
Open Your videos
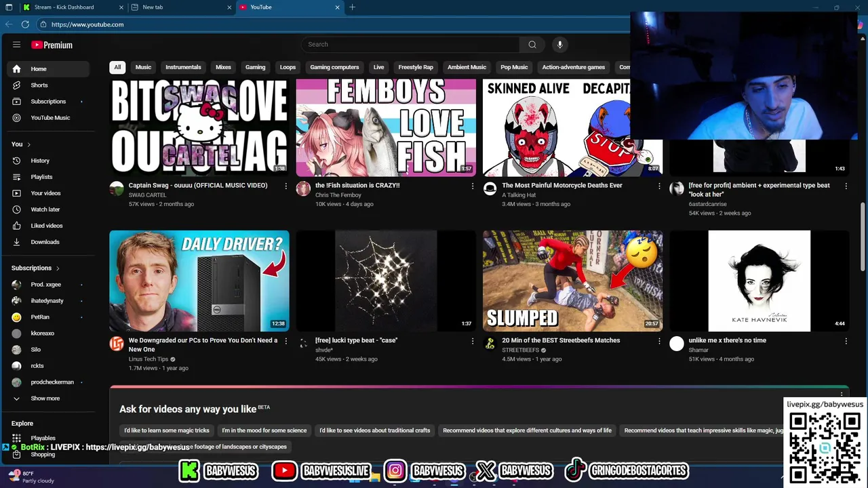pyautogui.click(x=48, y=193)
